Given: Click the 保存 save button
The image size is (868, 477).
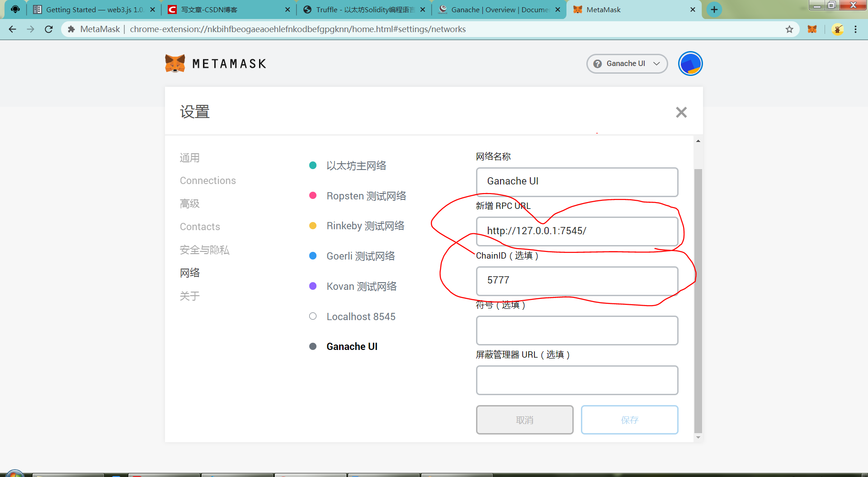Looking at the screenshot, I should [629, 420].
